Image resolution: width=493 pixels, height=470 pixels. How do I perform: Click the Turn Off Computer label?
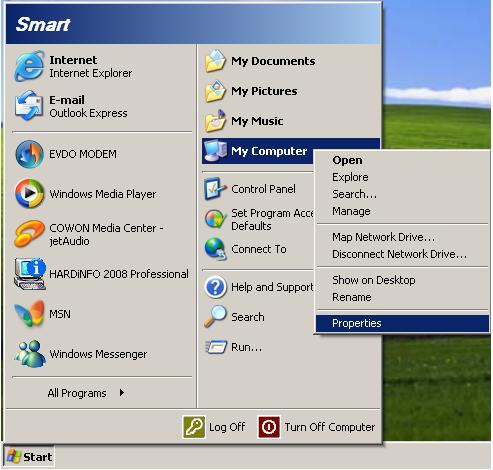(x=329, y=427)
